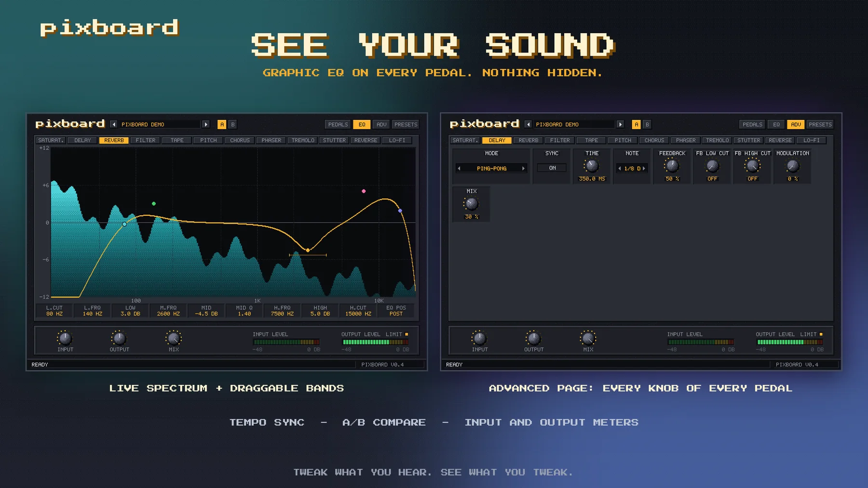Image resolution: width=868 pixels, height=488 pixels.
Task: Select the teal low-cut node on the EQ curve
Action: coord(124,224)
